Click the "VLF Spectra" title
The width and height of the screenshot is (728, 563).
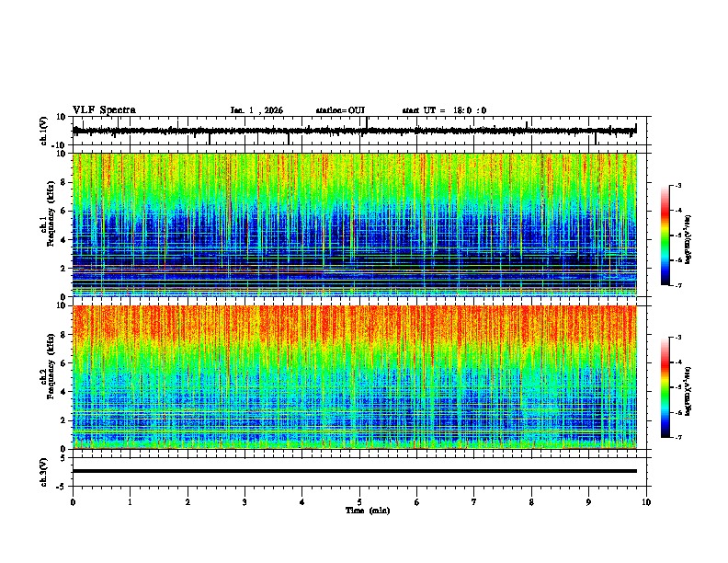pyautogui.click(x=104, y=110)
